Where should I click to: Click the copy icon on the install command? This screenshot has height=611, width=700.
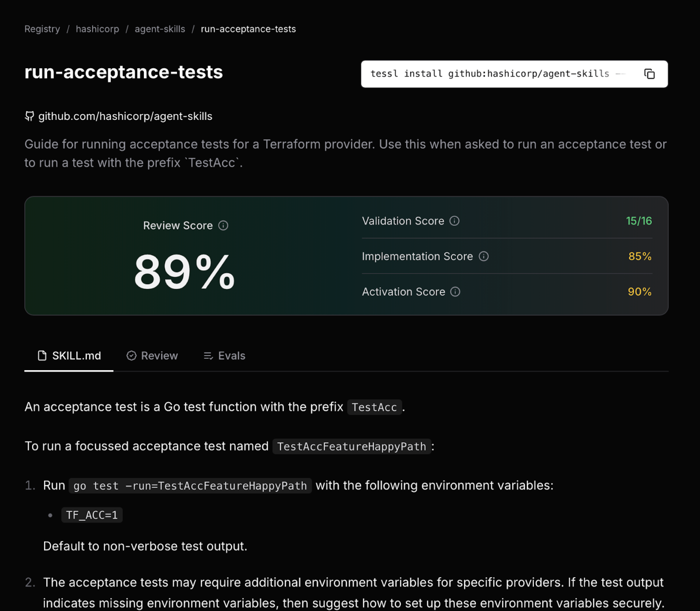(x=649, y=74)
